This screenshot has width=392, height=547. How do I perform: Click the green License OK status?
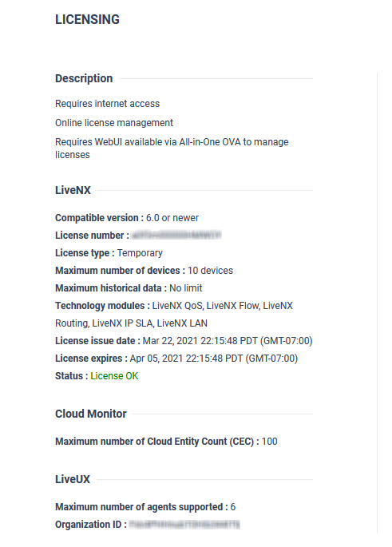click(114, 376)
